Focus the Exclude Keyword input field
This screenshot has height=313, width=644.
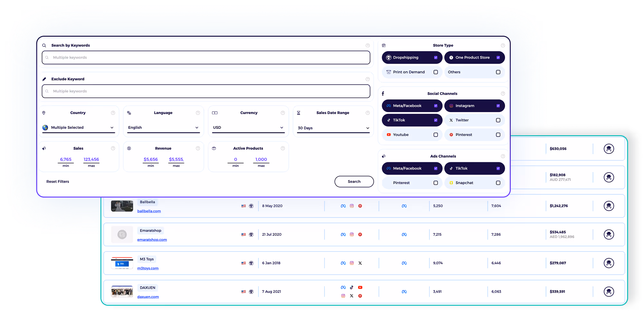(x=206, y=91)
